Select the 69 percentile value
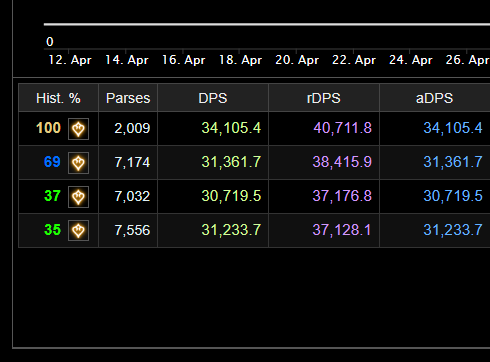Viewport: 490px width, 362px height. pos(52,162)
